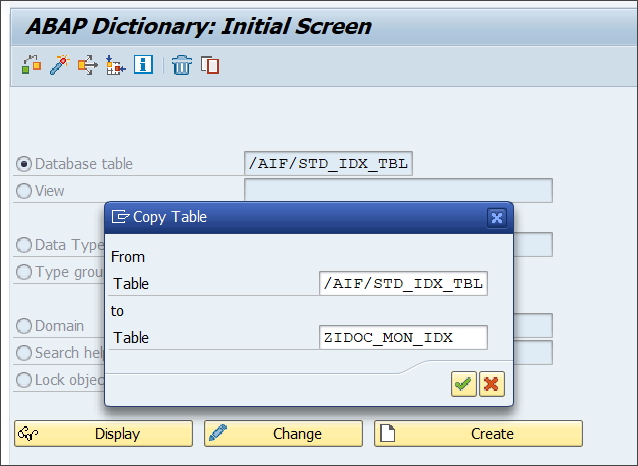This screenshot has height=466, width=638.
Task: Click the Display button
Action: (103, 433)
